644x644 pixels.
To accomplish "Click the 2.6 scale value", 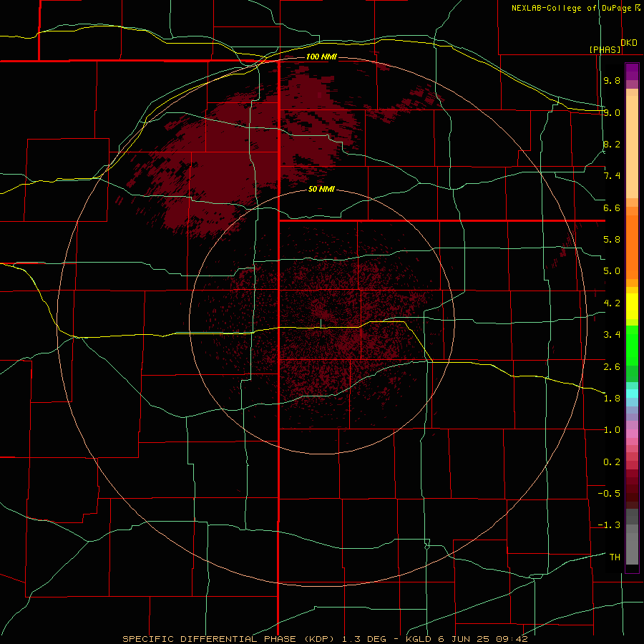I will (612, 367).
